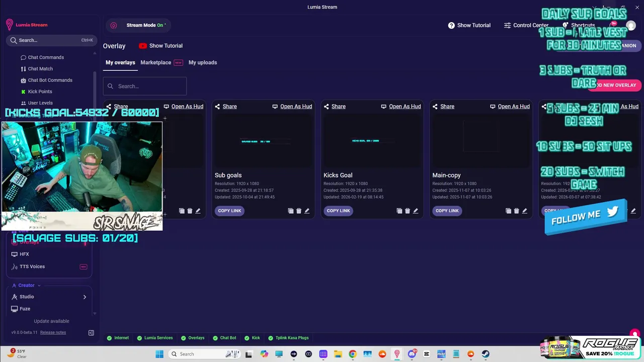Click Show Tutorial in top bar
The width and height of the screenshot is (644, 362).
(x=469, y=25)
